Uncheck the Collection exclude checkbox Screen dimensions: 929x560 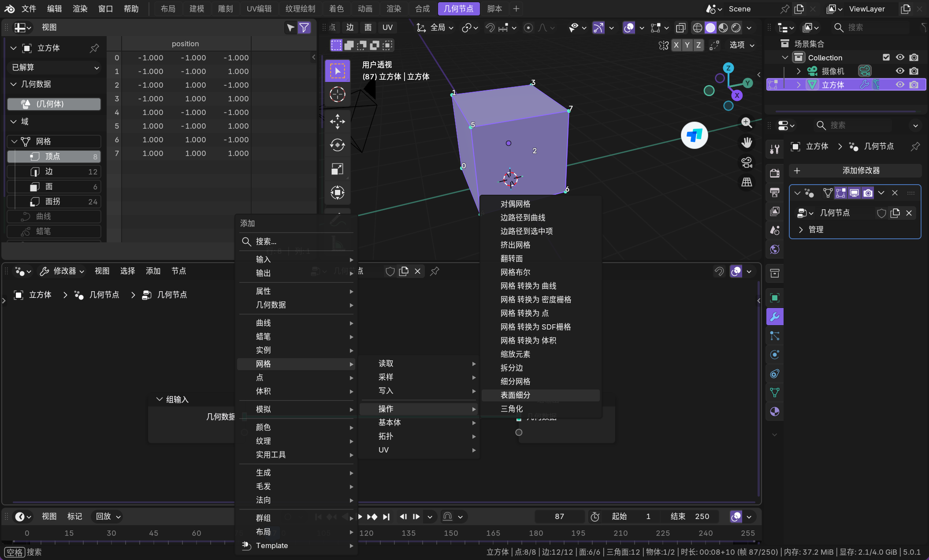pos(886,57)
